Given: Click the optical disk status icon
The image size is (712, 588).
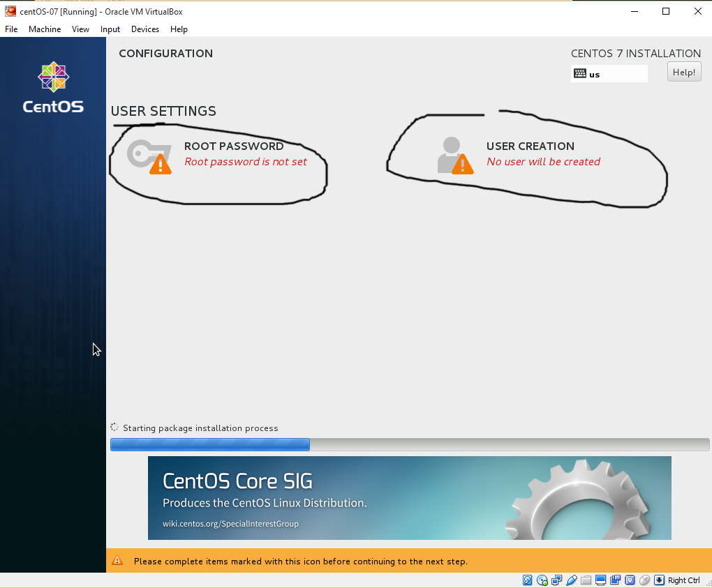Looking at the screenshot, I should click(542, 580).
